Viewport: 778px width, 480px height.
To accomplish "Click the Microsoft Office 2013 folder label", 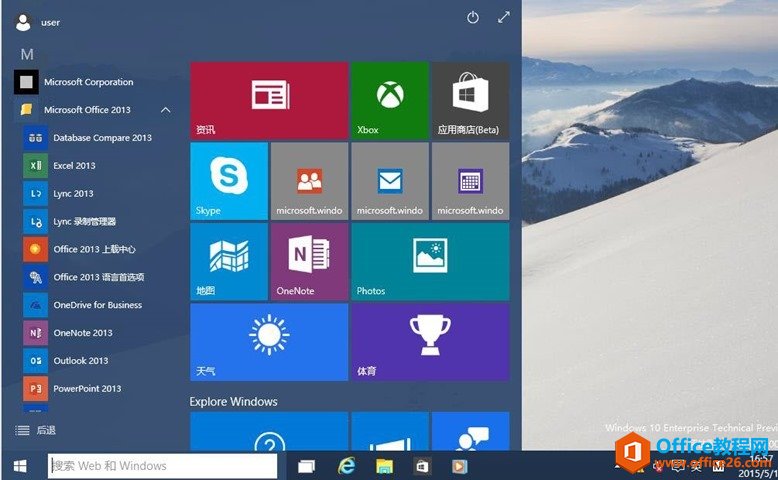I will coord(87,110).
